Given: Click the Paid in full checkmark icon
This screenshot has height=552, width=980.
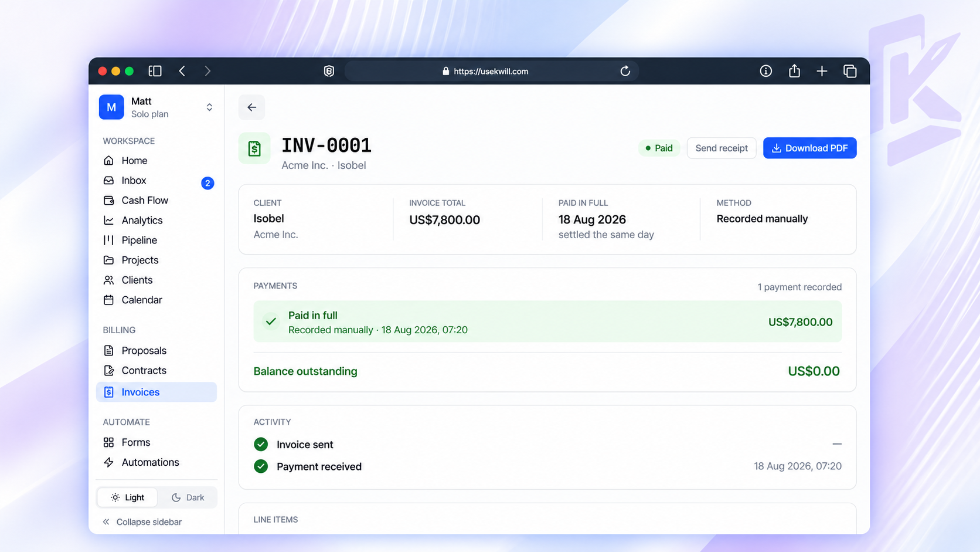Looking at the screenshot, I should pyautogui.click(x=271, y=321).
